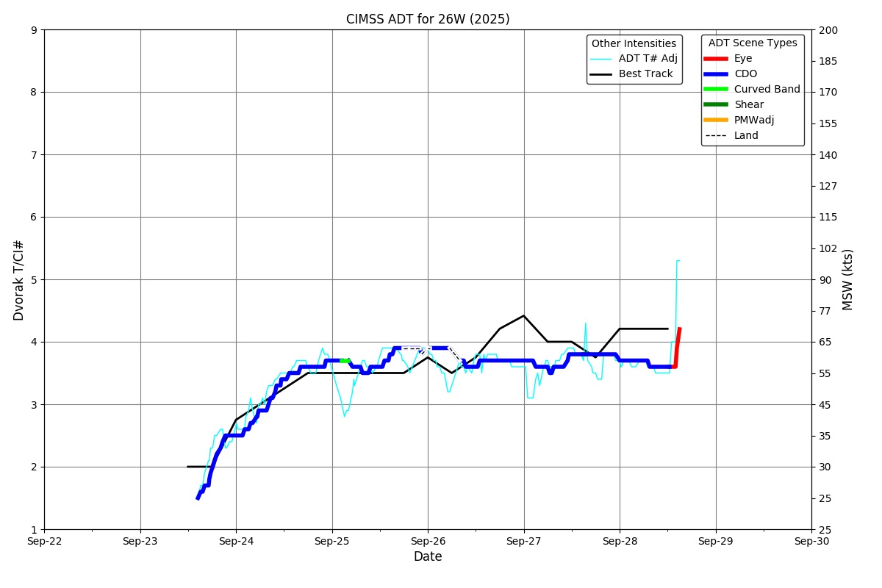
Task: Click the '8' tick on the Dvorak axis
Action: pos(34,93)
